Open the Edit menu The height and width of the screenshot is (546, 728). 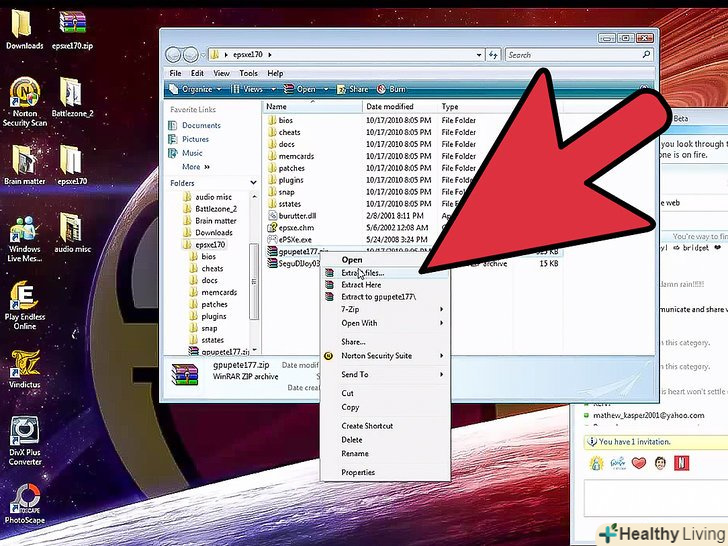click(197, 73)
